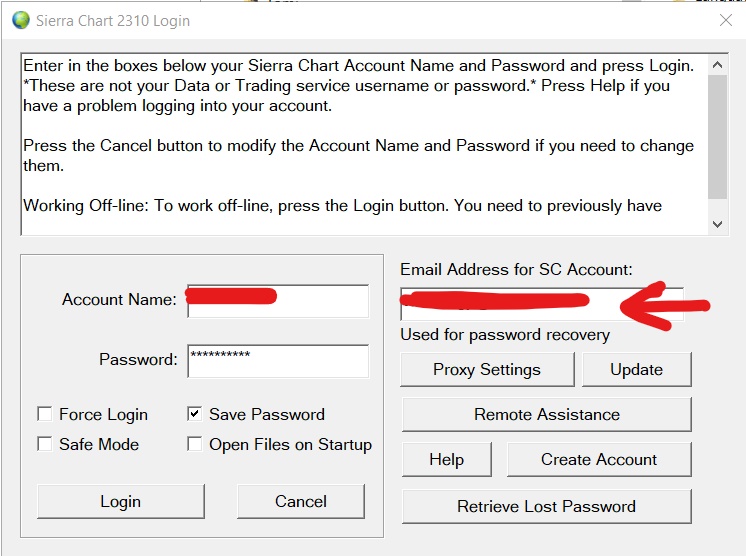Image resolution: width=746 pixels, height=556 pixels.
Task: Click the Update button
Action: [x=636, y=369]
